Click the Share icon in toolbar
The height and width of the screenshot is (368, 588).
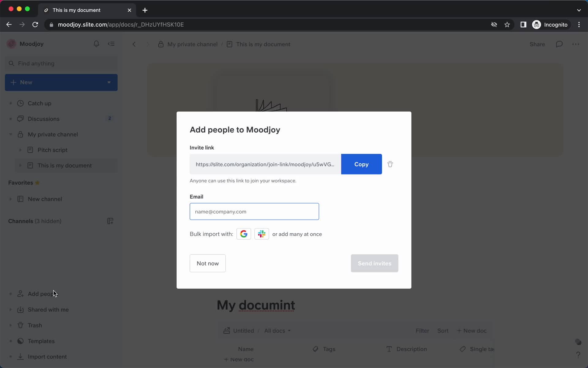pos(537,44)
